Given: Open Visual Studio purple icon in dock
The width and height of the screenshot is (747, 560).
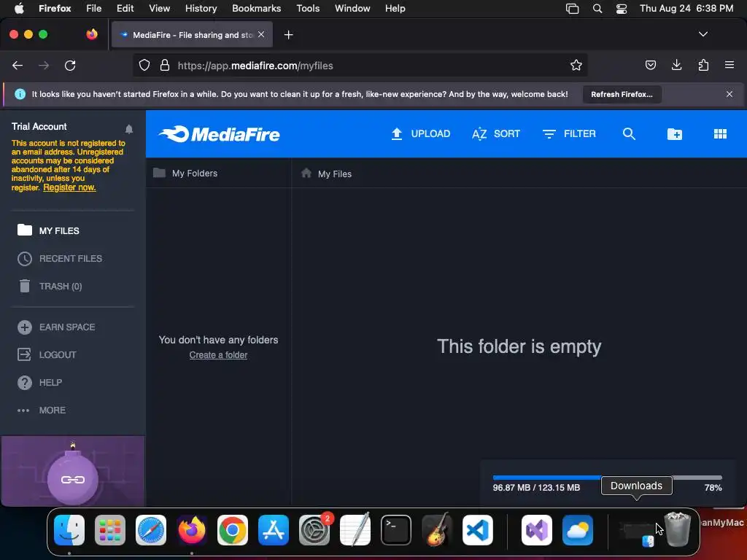Looking at the screenshot, I should 537,530.
